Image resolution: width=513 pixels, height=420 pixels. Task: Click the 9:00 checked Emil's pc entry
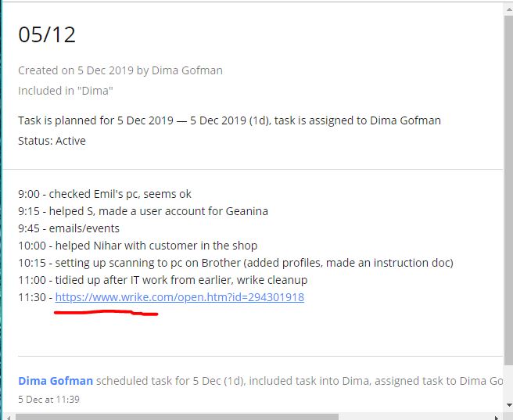(105, 194)
